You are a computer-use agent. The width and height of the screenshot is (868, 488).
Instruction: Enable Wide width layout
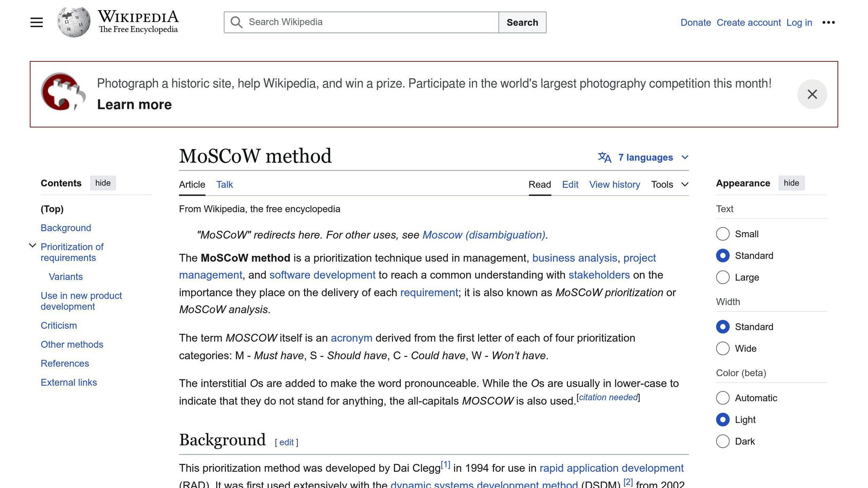pyautogui.click(x=723, y=348)
